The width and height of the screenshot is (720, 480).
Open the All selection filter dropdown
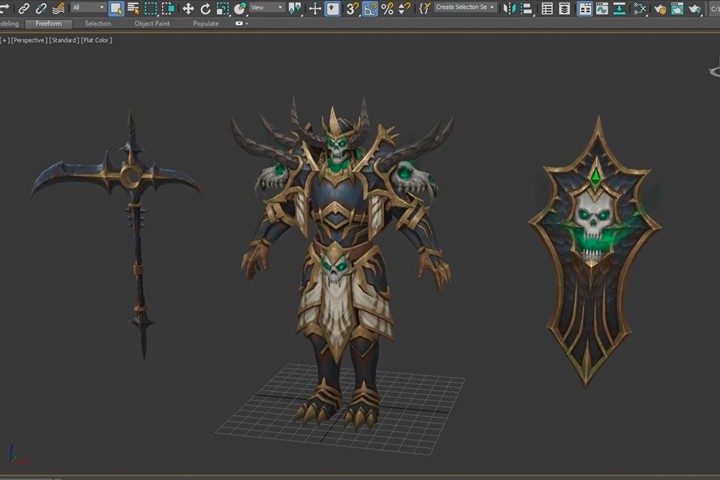[x=89, y=8]
